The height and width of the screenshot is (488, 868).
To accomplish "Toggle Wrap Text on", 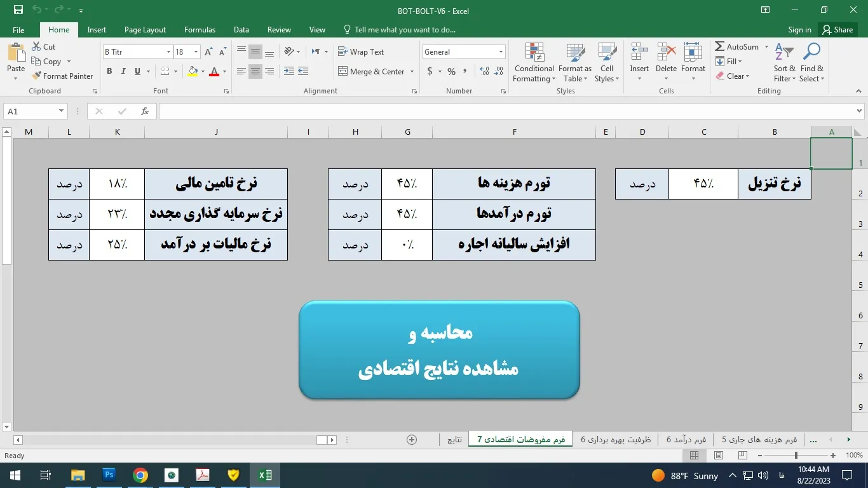I will pos(361,52).
